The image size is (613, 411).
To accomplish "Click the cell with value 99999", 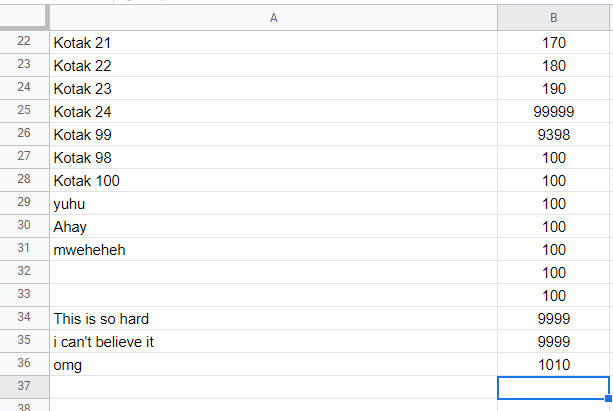I will pos(553,112).
